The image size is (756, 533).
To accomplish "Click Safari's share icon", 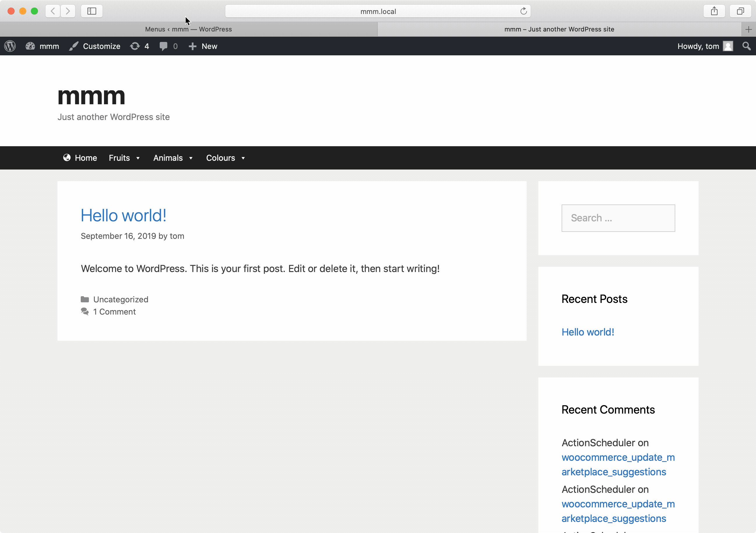I will pos(714,11).
